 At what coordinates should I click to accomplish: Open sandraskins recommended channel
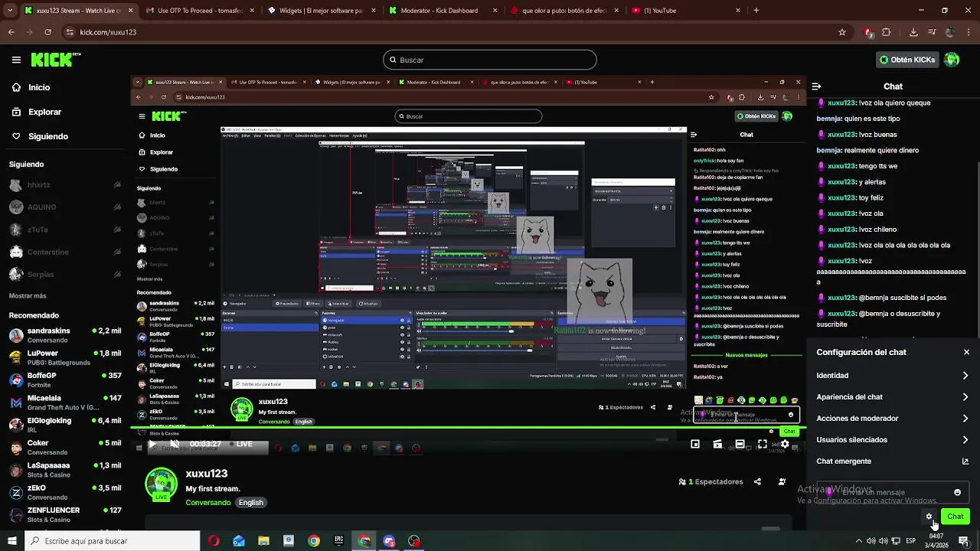(65, 335)
